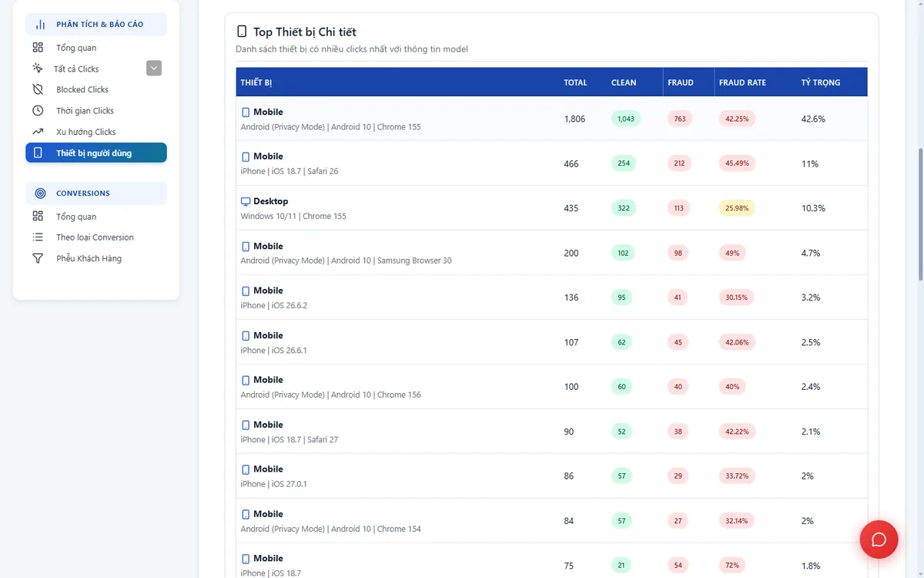This screenshot has width=924, height=578.
Task: Select Thiết bị người dùng menu item
Action: coord(96,153)
